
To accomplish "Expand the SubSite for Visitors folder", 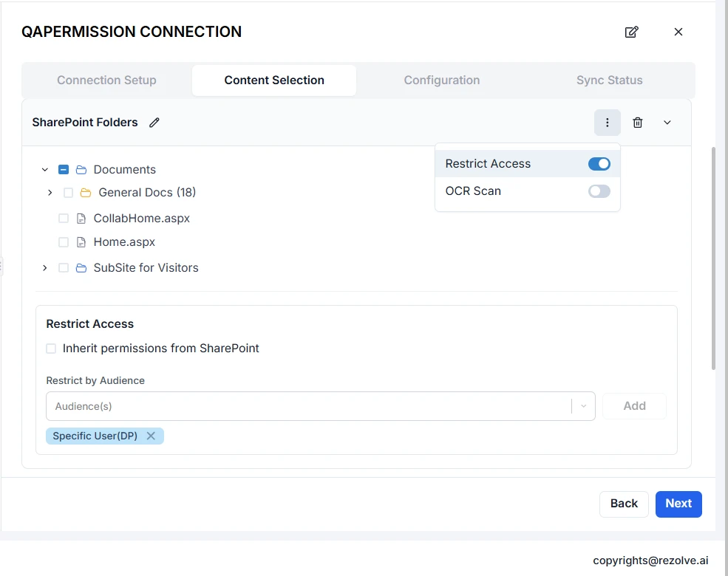I will point(45,268).
